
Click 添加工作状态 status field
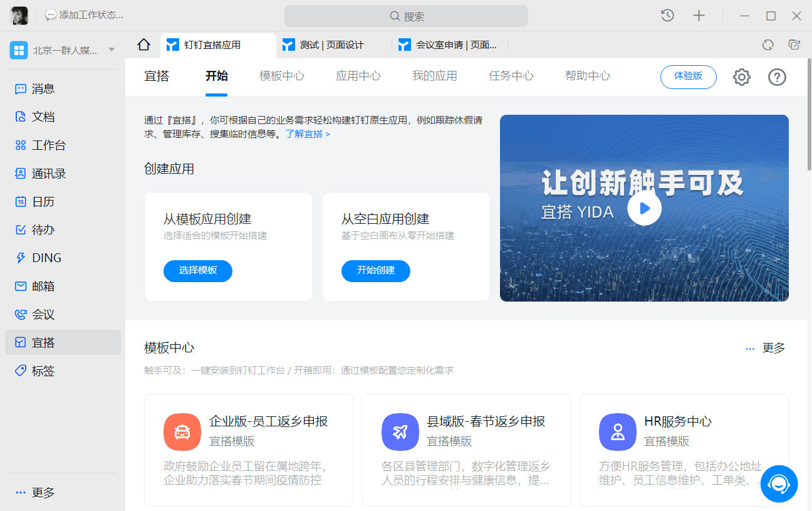[84, 15]
